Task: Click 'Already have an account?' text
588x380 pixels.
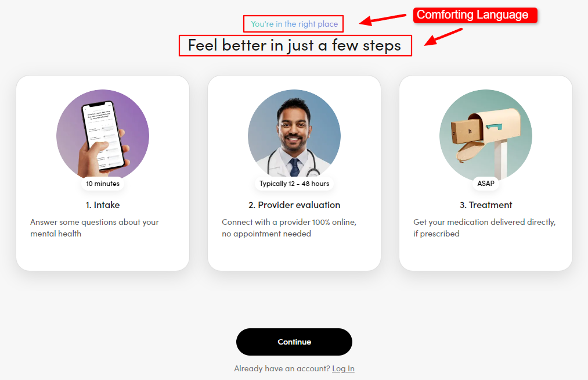Action: [x=282, y=369]
